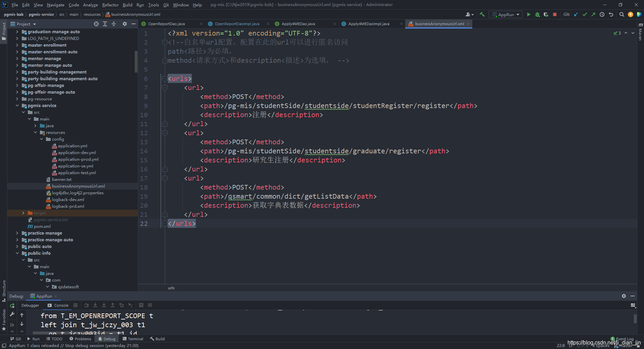Click the cursor position 22:8 indicator
The height and width of the screenshot is (349, 644).
(x=560, y=345)
